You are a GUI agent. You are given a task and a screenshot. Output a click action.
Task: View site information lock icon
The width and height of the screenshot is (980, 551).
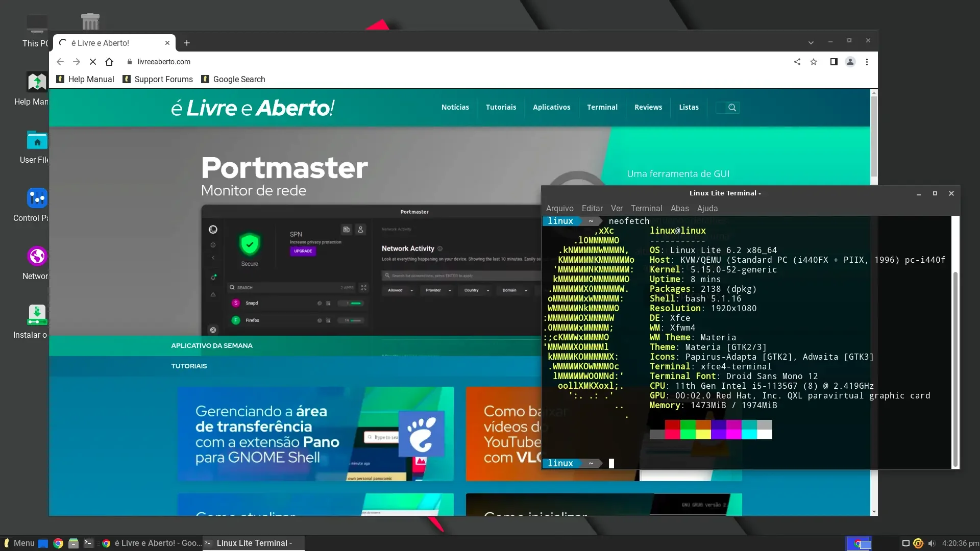[130, 62]
